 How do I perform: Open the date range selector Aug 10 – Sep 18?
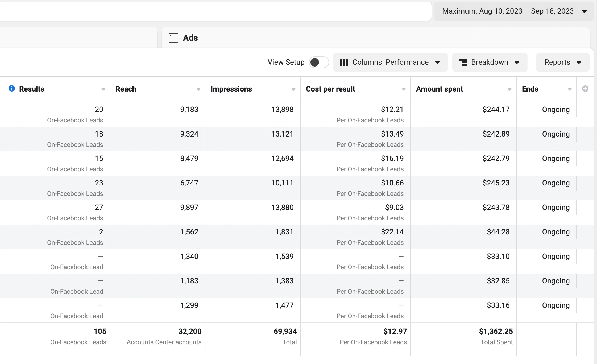(513, 11)
